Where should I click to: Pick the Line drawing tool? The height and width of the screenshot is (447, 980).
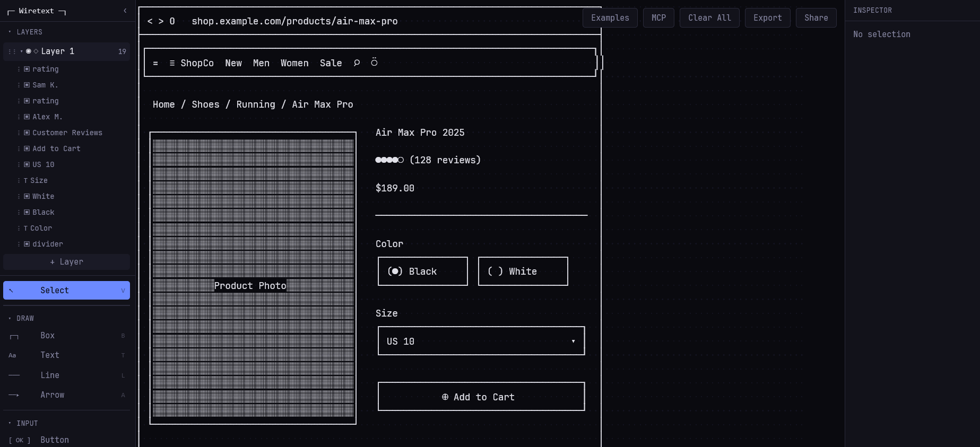[x=49, y=375]
